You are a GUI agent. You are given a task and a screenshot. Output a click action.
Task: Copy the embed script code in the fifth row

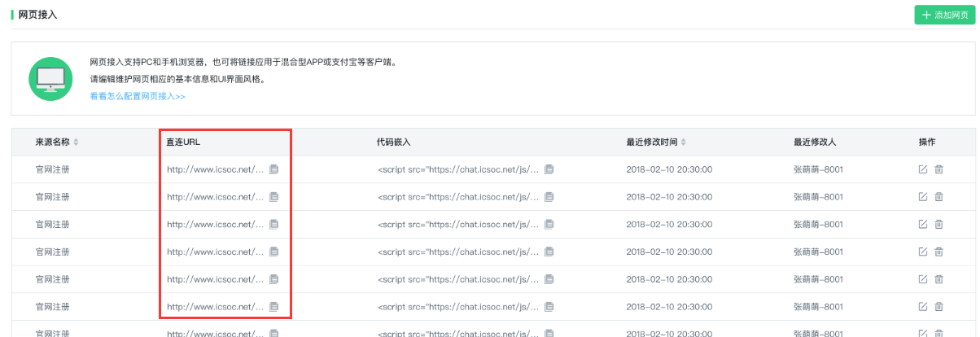549,279
